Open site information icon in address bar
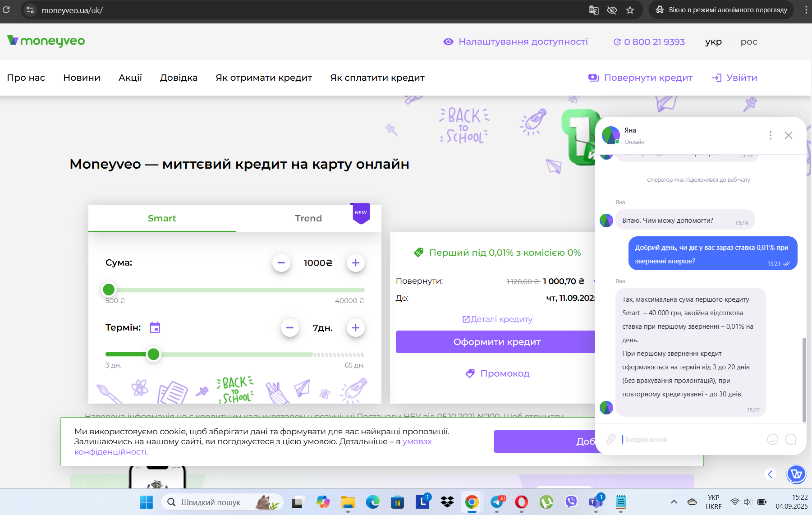Viewport: 812px width, 515px height. point(30,10)
